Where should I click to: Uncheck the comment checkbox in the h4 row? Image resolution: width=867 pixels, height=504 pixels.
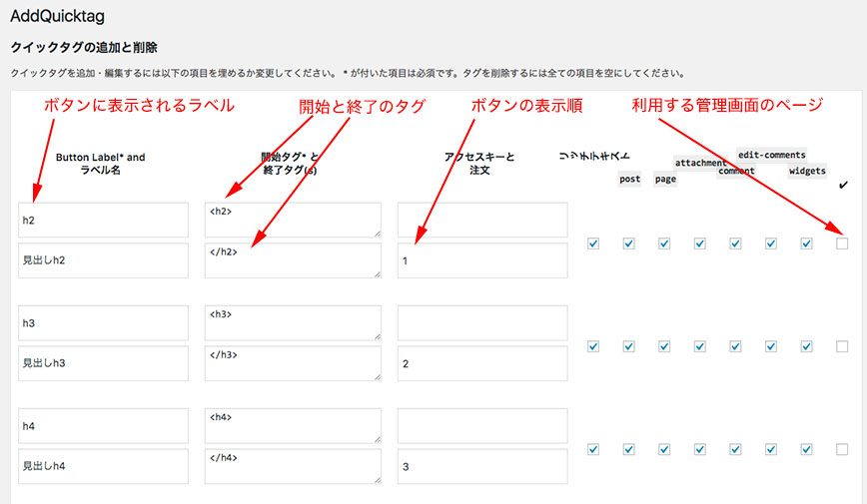point(735,449)
